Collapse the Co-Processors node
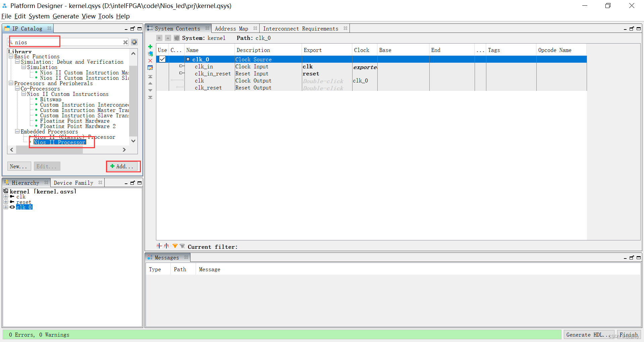The height and width of the screenshot is (342, 644). coord(17,89)
